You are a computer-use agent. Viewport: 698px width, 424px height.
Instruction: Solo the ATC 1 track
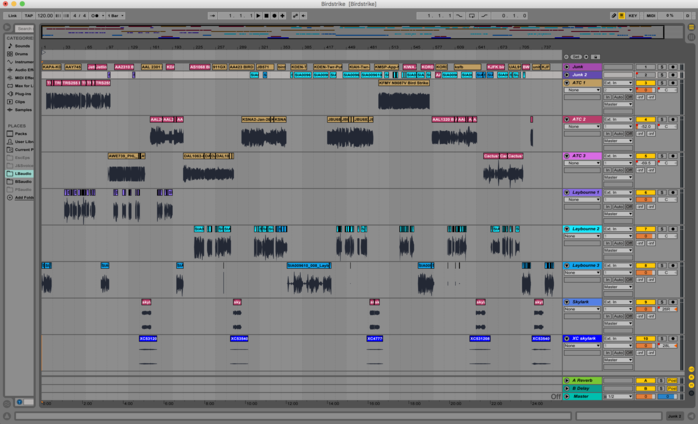click(661, 83)
